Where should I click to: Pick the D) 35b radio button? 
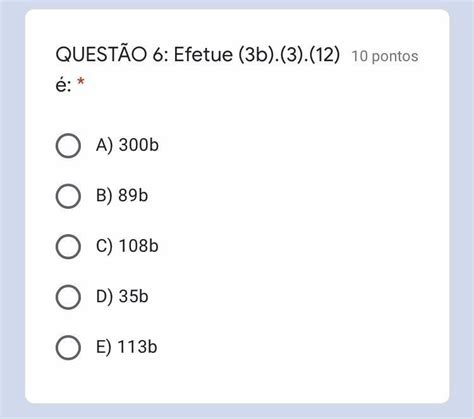68,297
